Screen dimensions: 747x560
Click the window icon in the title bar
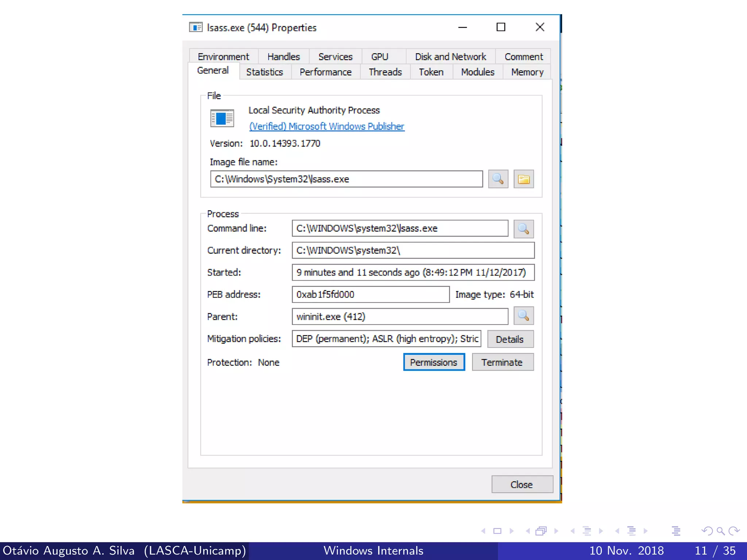[196, 27]
